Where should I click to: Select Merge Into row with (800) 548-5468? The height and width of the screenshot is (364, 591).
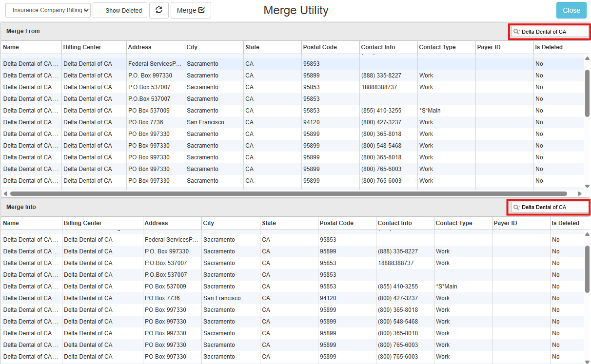292,322
